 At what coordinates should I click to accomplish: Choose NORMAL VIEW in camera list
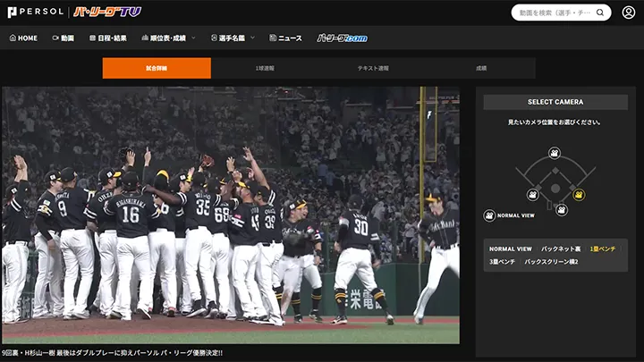tap(511, 249)
